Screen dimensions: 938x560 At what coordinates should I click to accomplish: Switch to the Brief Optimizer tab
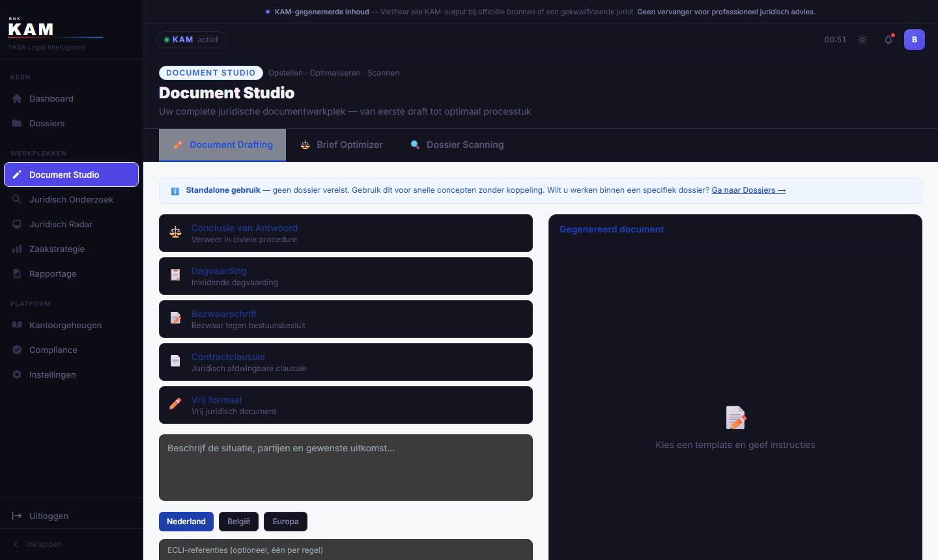point(341,145)
